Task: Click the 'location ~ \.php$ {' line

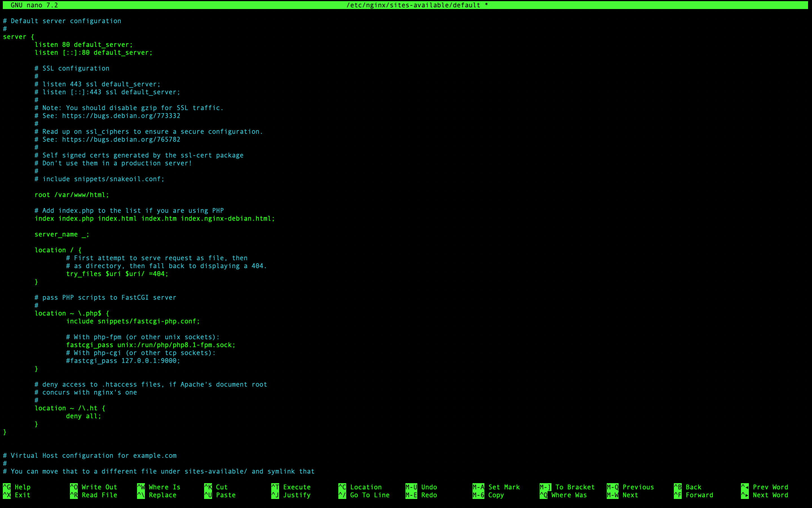Action: pos(72,313)
